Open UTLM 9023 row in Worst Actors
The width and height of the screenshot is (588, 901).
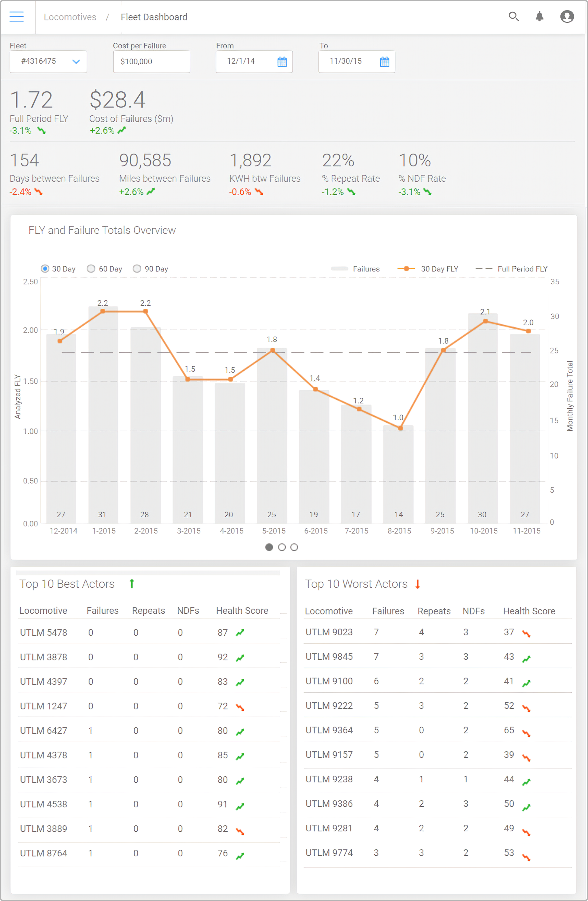point(329,632)
